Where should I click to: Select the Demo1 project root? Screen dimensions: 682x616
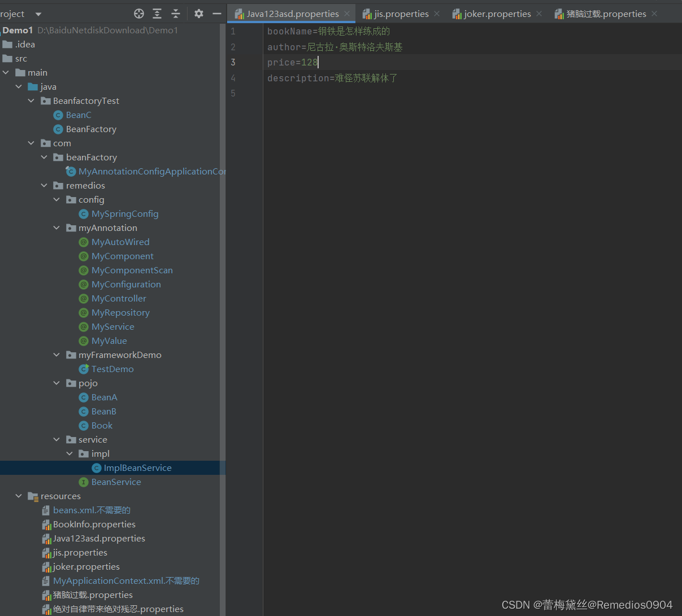click(x=18, y=30)
